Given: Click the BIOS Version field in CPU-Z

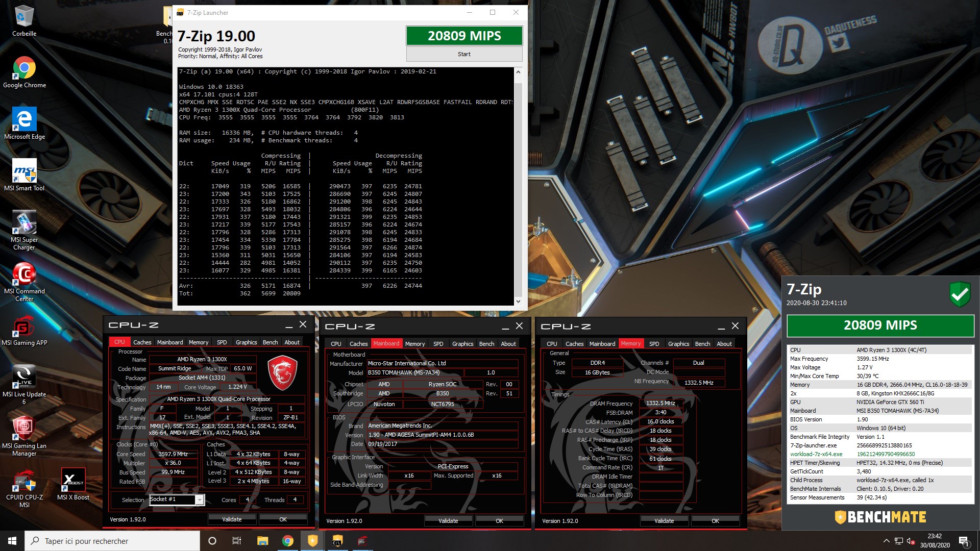Looking at the screenshot, I should pyautogui.click(x=442, y=435).
